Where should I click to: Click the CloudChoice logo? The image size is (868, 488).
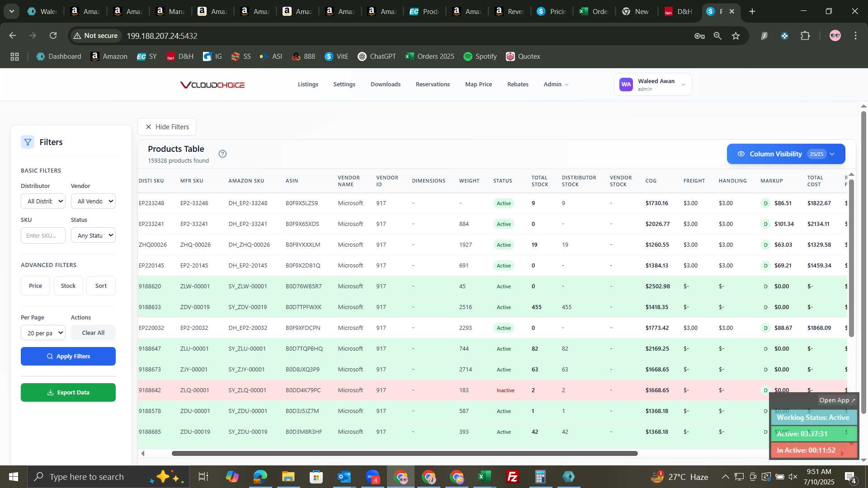[x=212, y=84]
